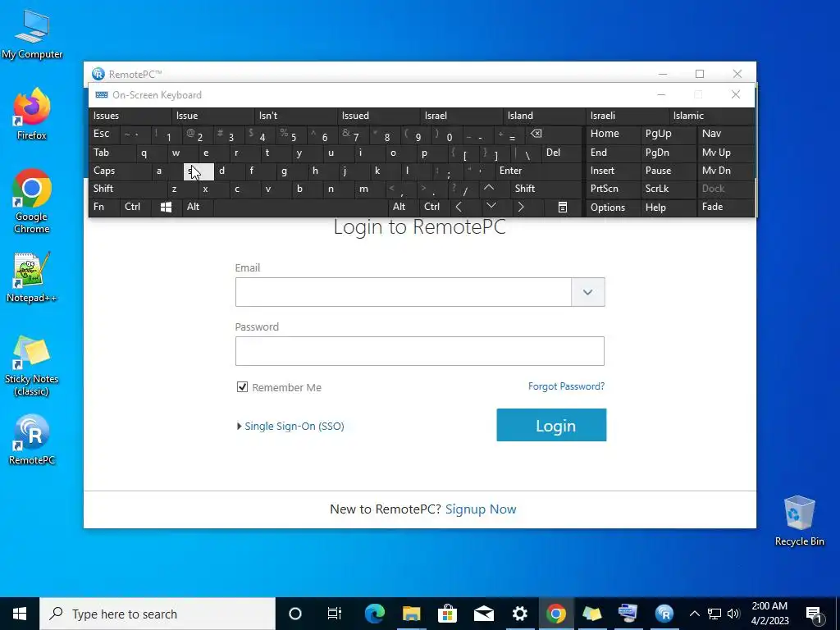Click the blue Login button
Viewport: 840px width, 630px height.
point(551,426)
